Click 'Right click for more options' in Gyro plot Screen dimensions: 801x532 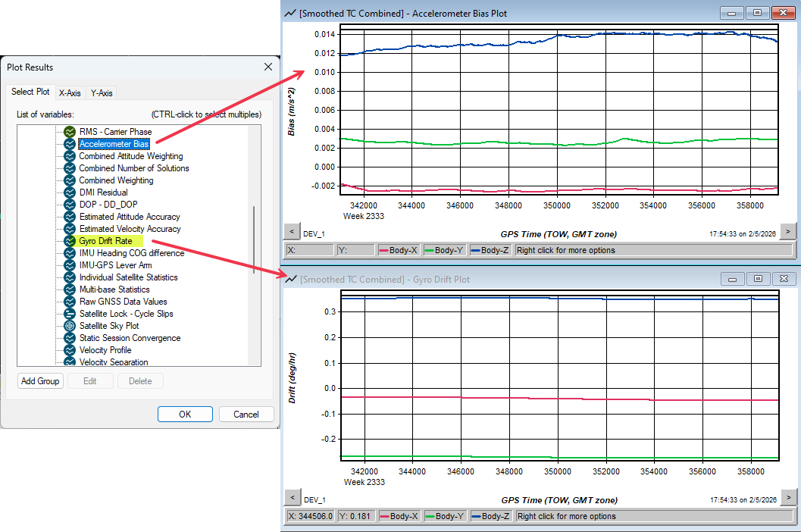[567, 516]
